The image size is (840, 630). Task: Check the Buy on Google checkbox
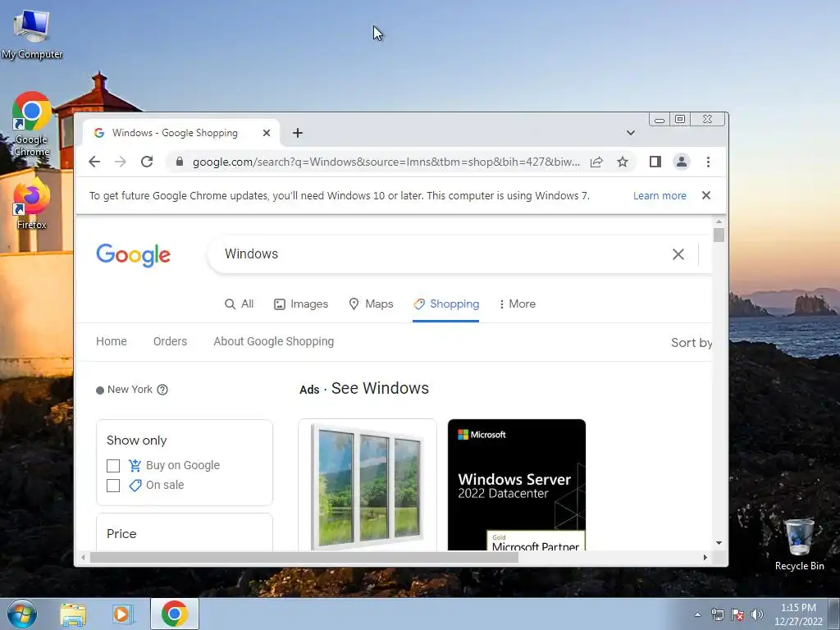[113, 466]
